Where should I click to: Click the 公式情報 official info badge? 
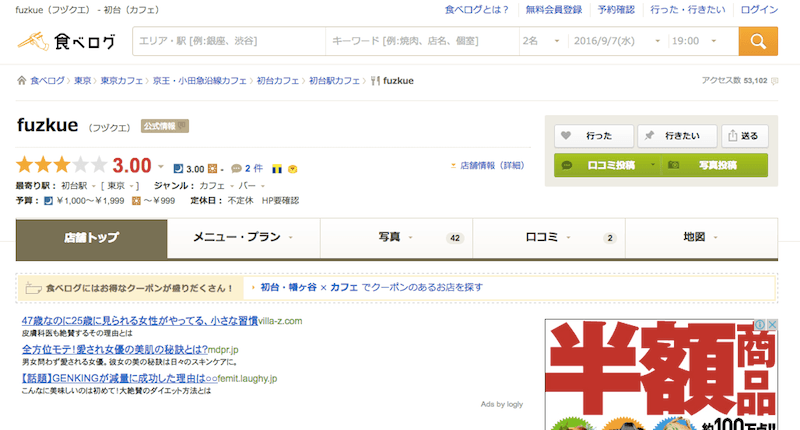point(165,126)
